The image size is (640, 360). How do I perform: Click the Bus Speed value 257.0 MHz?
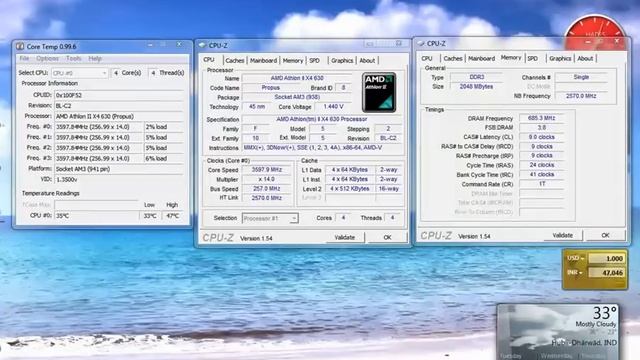[x=267, y=189]
